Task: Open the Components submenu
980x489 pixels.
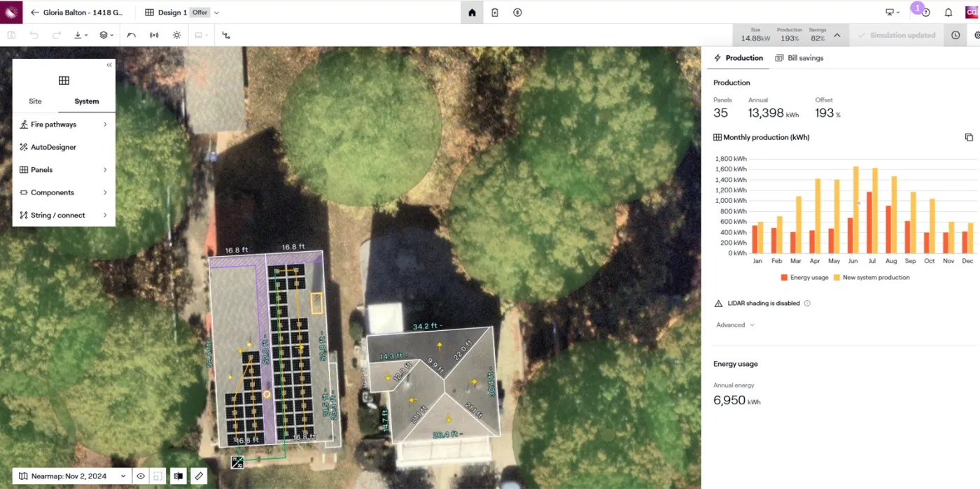Action: click(64, 192)
